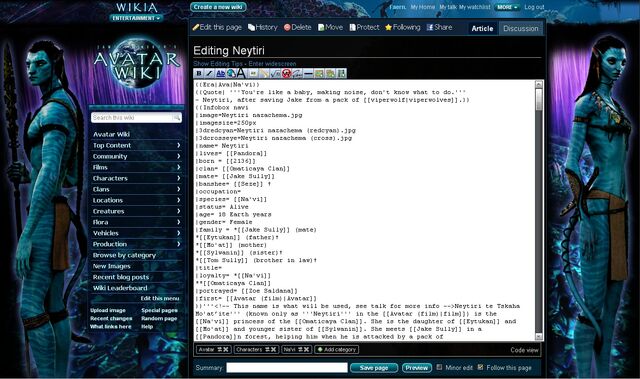Open the Show Editing Tips link
The image size is (640, 379).
(x=218, y=64)
